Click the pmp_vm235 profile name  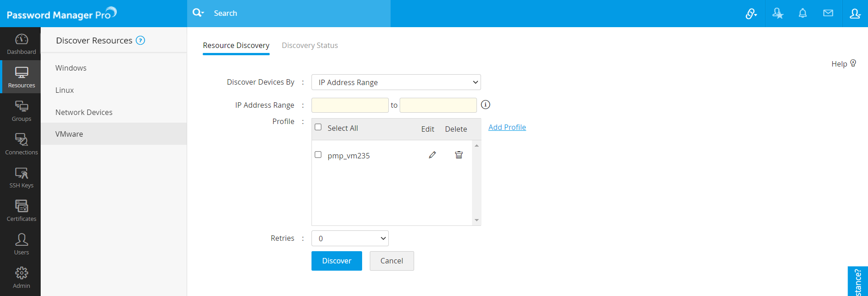[x=349, y=156]
